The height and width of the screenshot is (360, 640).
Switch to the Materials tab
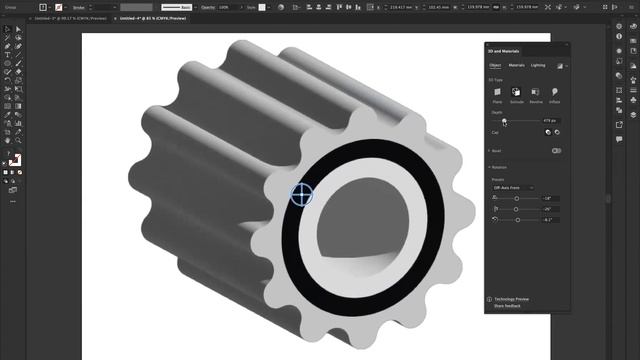[x=516, y=65]
